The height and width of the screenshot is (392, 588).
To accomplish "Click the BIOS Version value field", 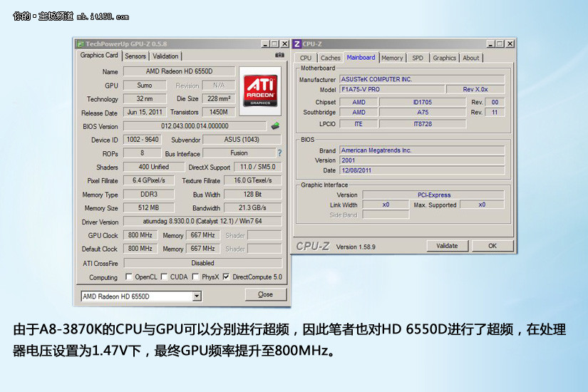I will tap(194, 126).
